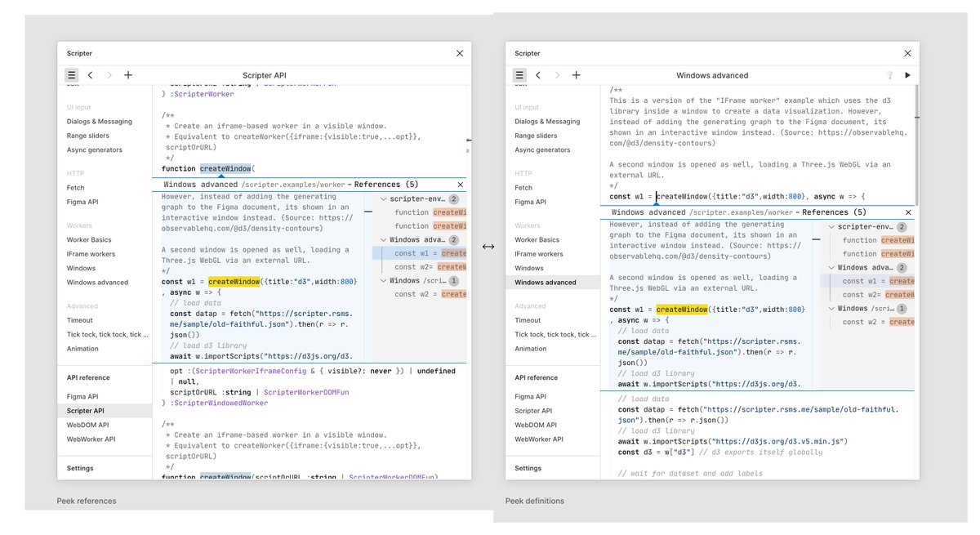Image resolution: width=980 pixels, height=535 pixels.
Task: Close the References peek panel in Scripter API
Action: pyautogui.click(x=460, y=184)
